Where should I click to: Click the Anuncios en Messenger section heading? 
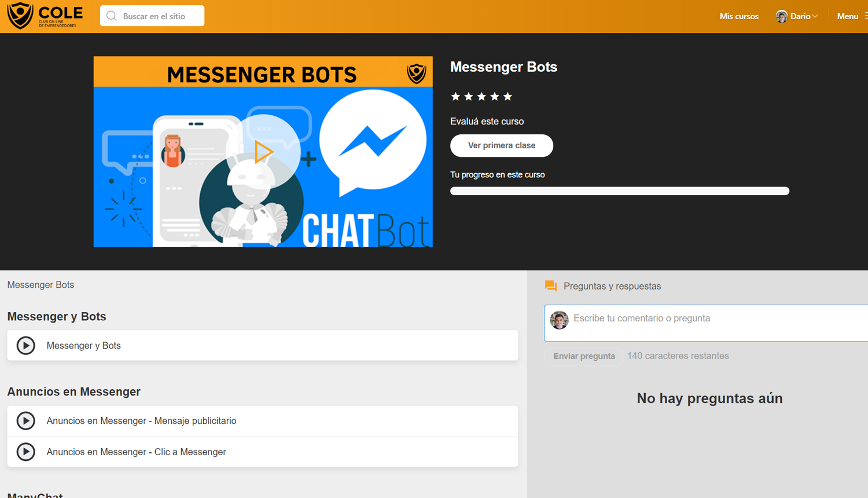point(74,392)
